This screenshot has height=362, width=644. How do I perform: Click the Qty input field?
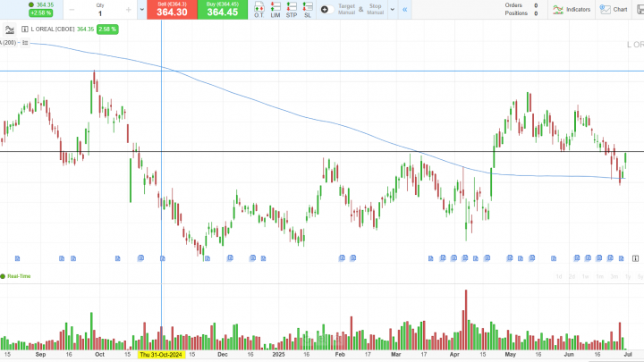point(99,11)
